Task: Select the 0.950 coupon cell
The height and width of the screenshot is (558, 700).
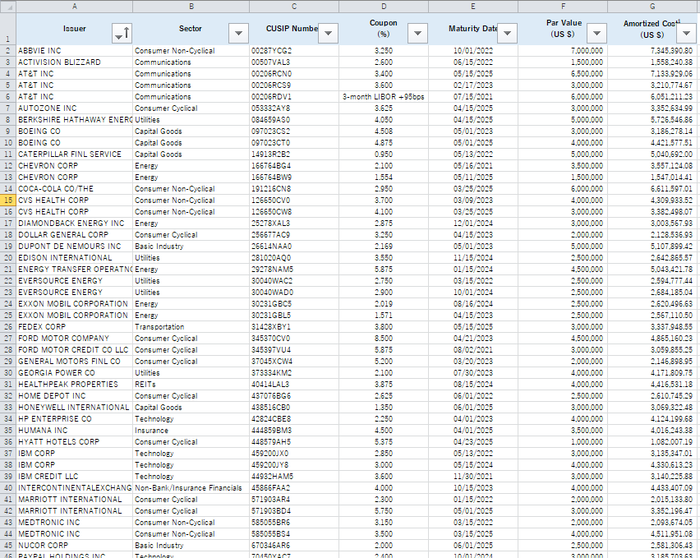Action: (x=383, y=154)
